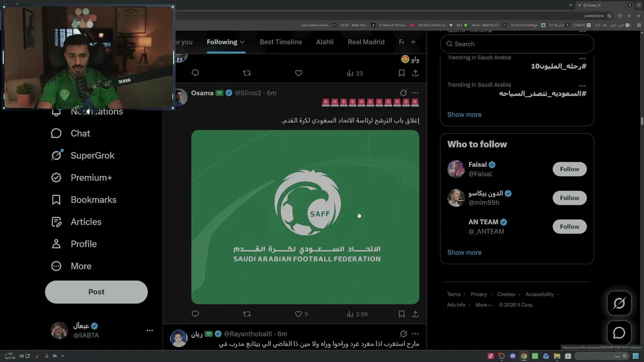Expand the Following timeline dropdown

(242, 42)
